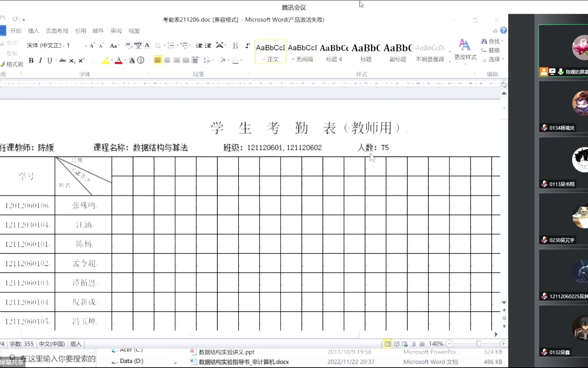Open the 查找 search tool
Image resolution: width=588 pixels, height=368 pixels.
click(492, 41)
